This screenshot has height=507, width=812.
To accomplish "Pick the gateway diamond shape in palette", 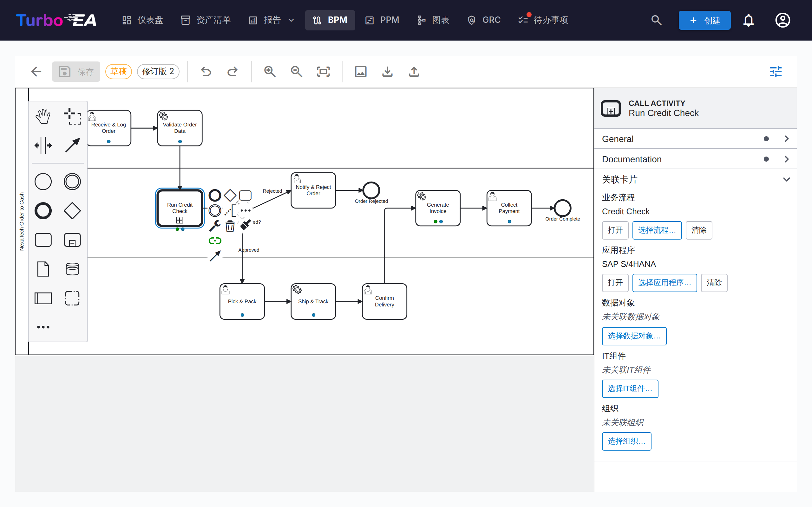I will pyautogui.click(x=72, y=211).
